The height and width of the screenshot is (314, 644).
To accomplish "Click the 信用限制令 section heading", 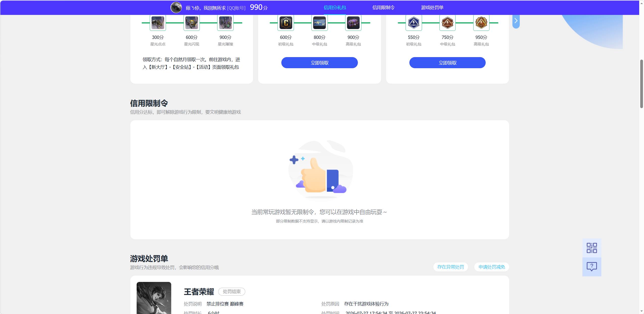I will [x=149, y=103].
